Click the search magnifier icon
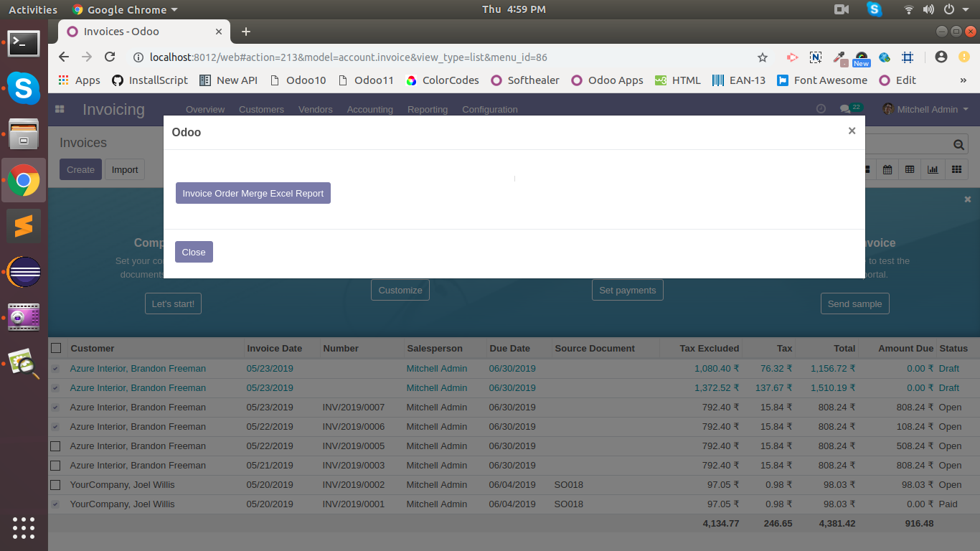 point(959,145)
